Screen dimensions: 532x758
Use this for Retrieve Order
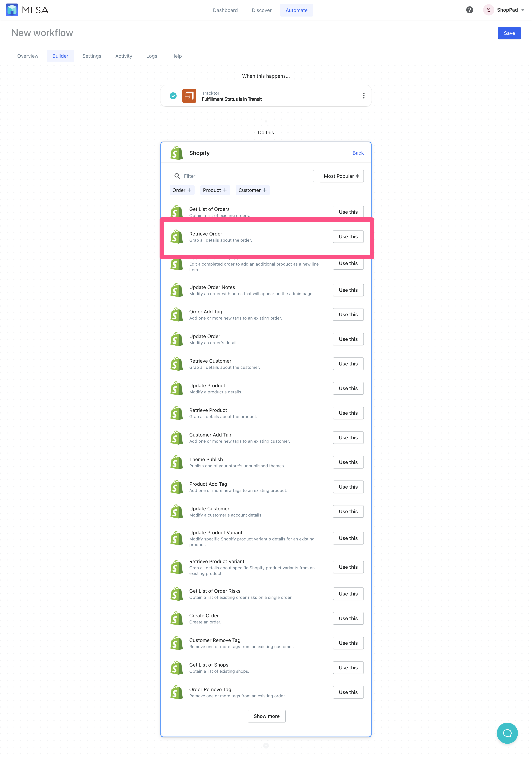(x=348, y=237)
